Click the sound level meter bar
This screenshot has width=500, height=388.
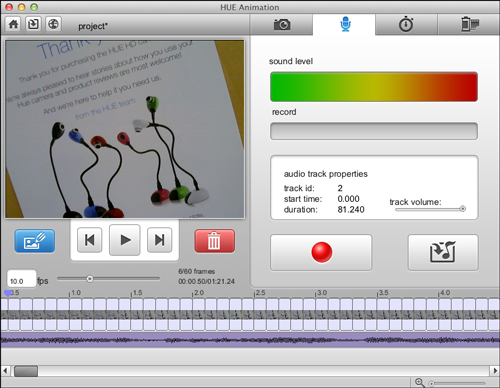coord(374,87)
